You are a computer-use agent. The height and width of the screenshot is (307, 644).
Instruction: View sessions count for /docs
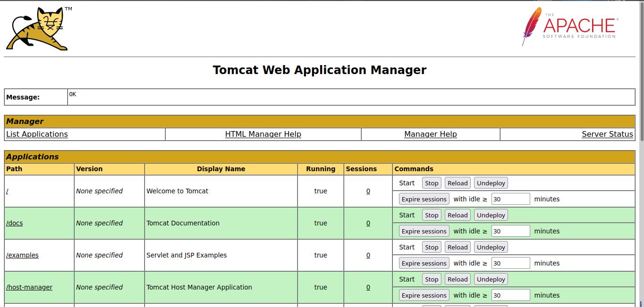tap(368, 223)
